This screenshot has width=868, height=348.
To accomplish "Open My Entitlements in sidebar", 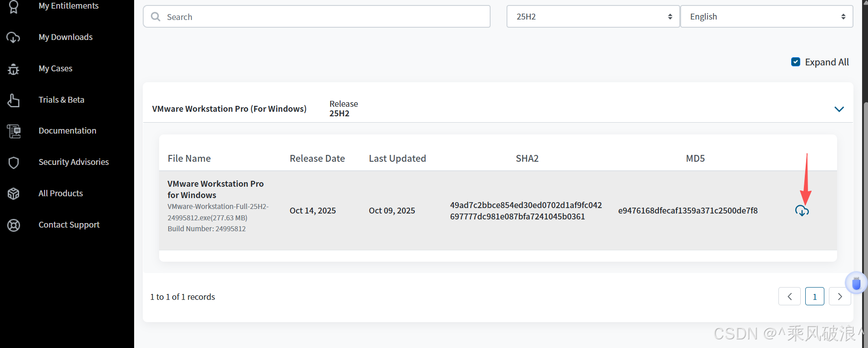I will 69,6.
